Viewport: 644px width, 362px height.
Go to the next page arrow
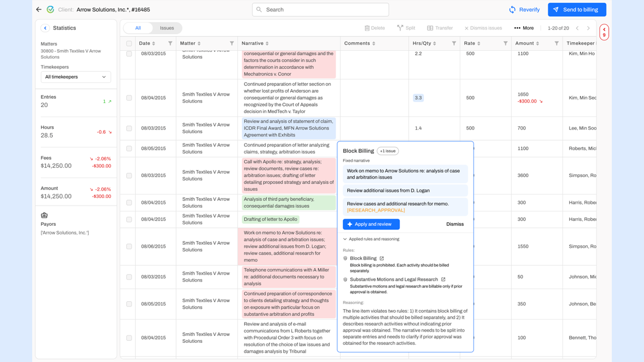pos(588,28)
